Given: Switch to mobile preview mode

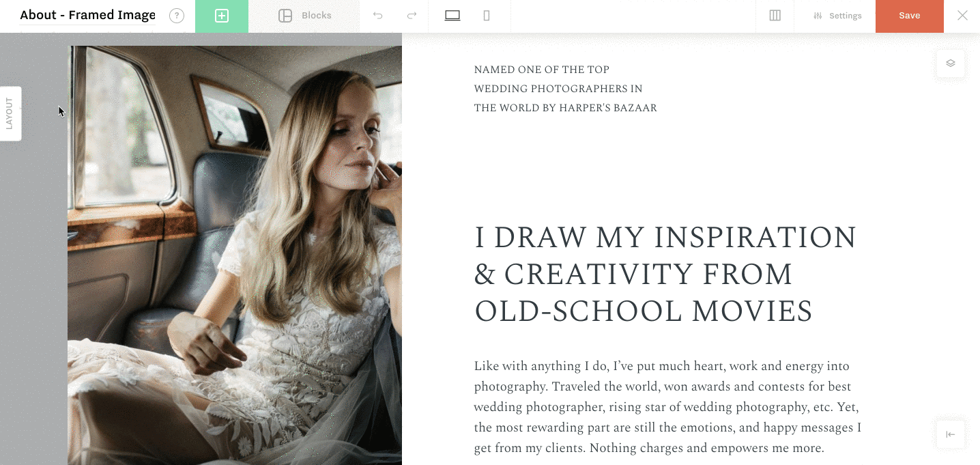Looking at the screenshot, I should coord(487,16).
